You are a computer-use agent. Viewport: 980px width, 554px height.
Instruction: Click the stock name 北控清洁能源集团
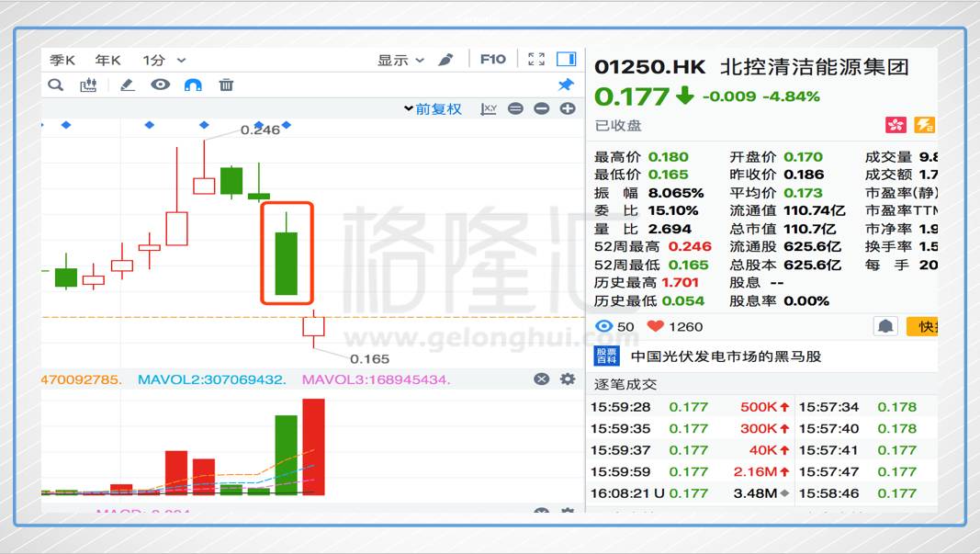tap(815, 67)
